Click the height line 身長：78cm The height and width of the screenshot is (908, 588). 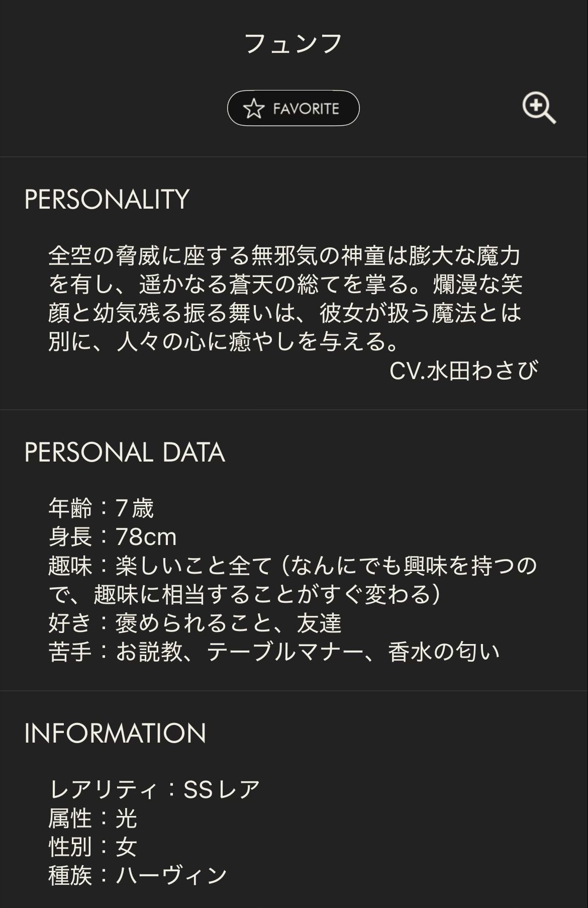point(113,537)
